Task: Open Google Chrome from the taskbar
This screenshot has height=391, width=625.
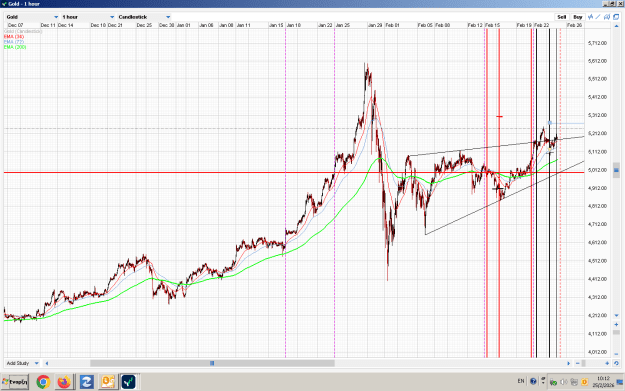Action: tap(43, 382)
